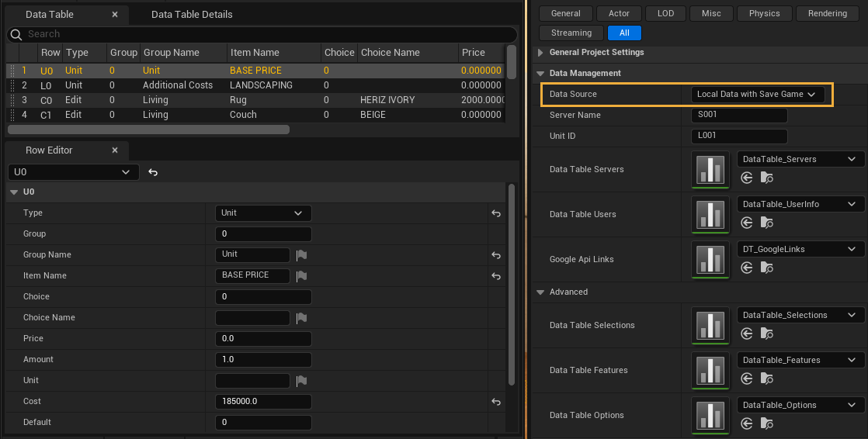Select the LANDSCAPING row in the table
This screenshot has height=439, width=868.
pyautogui.click(x=255, y=85)
